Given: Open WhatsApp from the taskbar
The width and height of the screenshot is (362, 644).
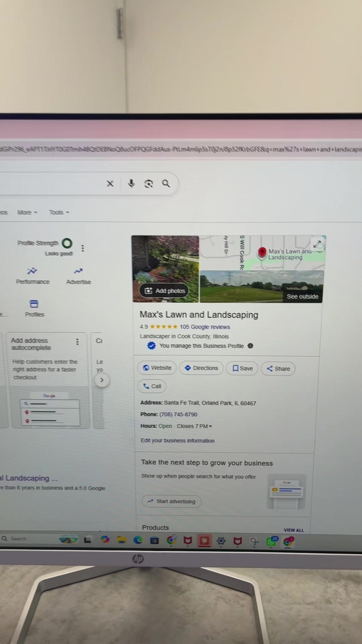Looking at the screenshot, I should (271, 541).
